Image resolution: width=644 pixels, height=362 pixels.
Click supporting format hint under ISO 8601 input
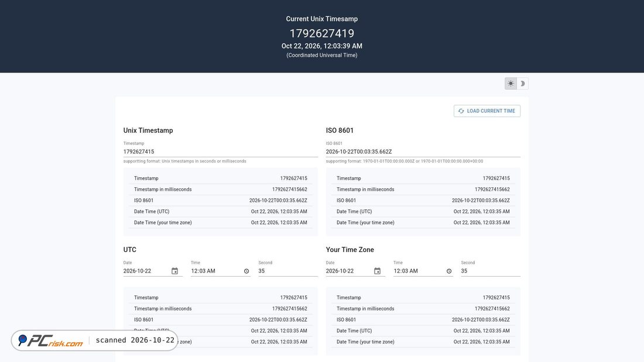(x=405, y=161)
